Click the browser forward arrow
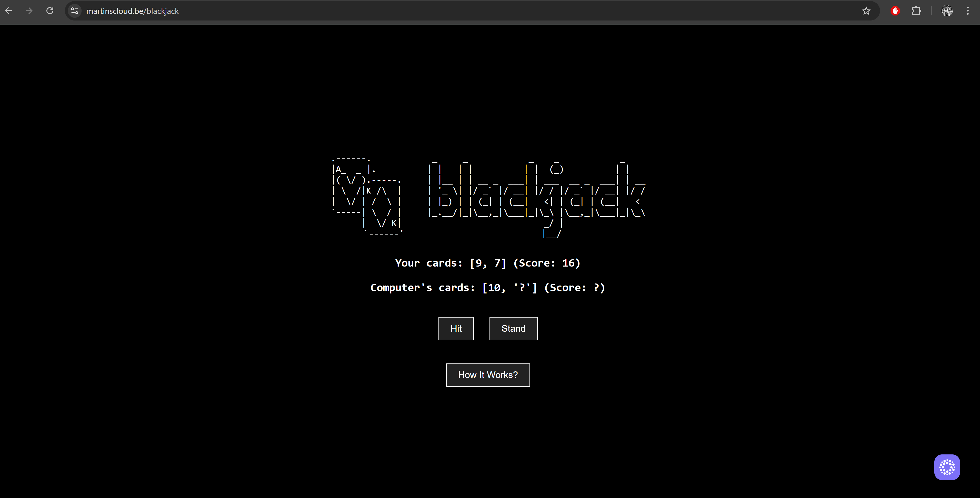 [29, 11]
